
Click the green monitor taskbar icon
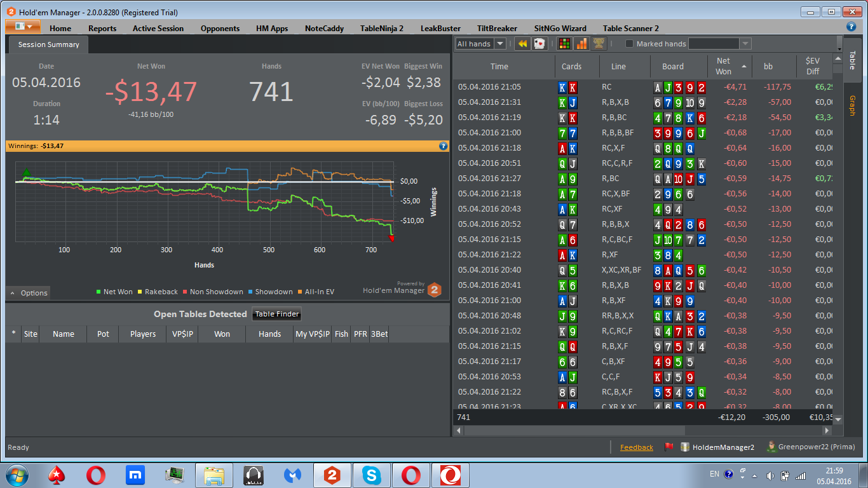pos(175,475)
